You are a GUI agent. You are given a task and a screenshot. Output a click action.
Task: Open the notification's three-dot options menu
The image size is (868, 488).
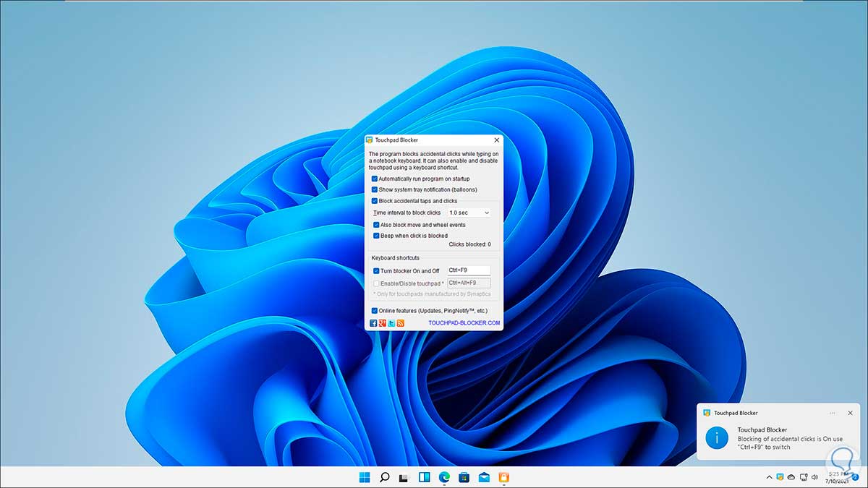(833, 413)
